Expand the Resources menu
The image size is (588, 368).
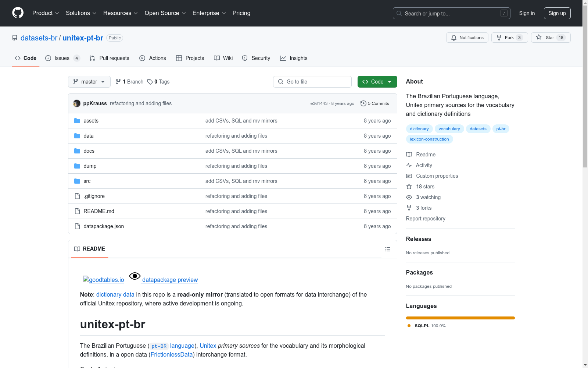pyautogui.click(x=121, y=13)
